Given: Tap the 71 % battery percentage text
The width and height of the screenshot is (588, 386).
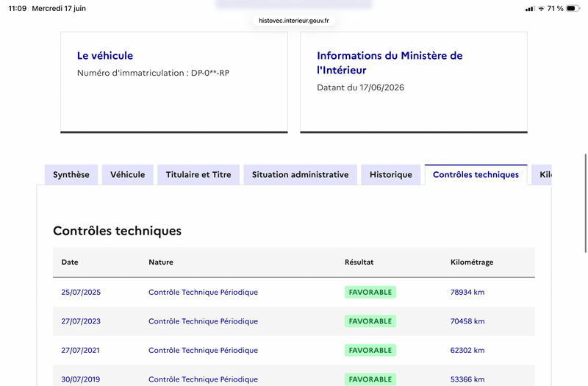Looking at the screenshot, I should click(x=556, y=8).
